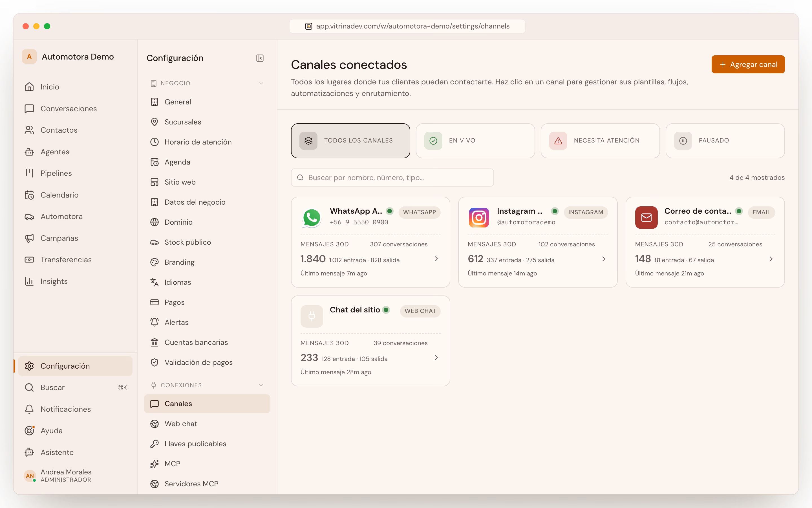Open Cuentas bancarias settings
The image size is (812, 508).
click(x=207, y=342)
